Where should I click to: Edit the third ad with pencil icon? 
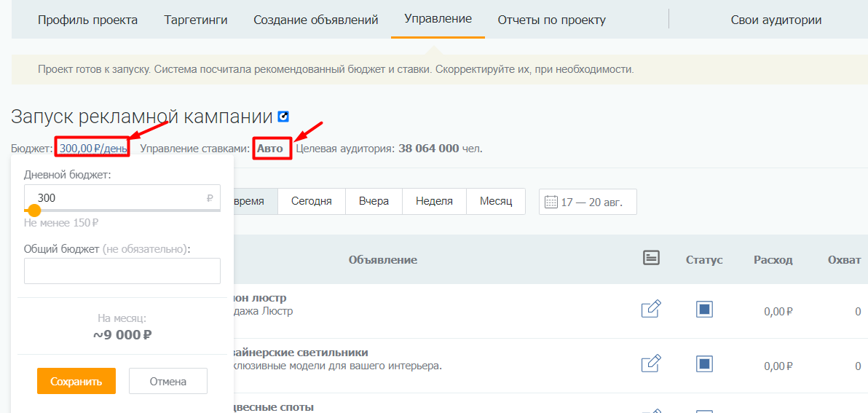pos(650,409)
